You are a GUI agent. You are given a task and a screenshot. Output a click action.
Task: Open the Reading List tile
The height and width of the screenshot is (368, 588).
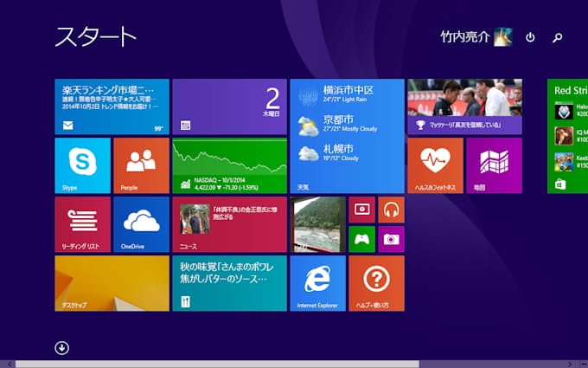[x=82, y=224]
